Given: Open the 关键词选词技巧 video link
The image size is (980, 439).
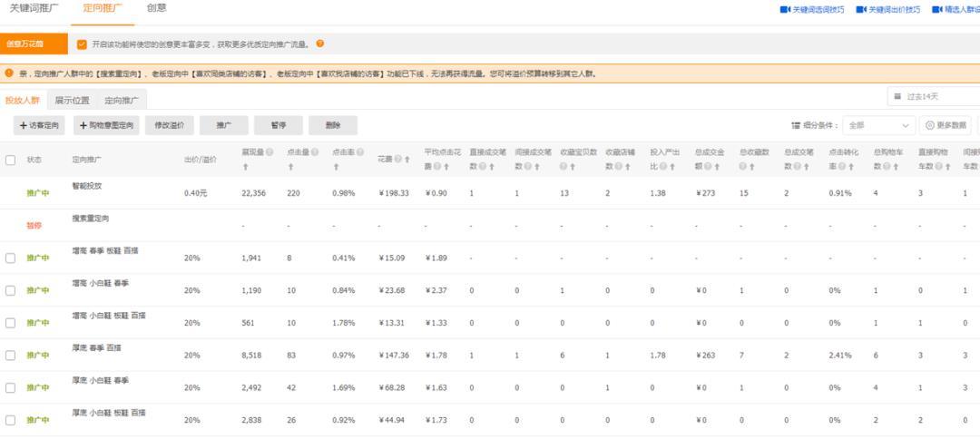Looking at the screenshot, I should [x=811, y=10].
